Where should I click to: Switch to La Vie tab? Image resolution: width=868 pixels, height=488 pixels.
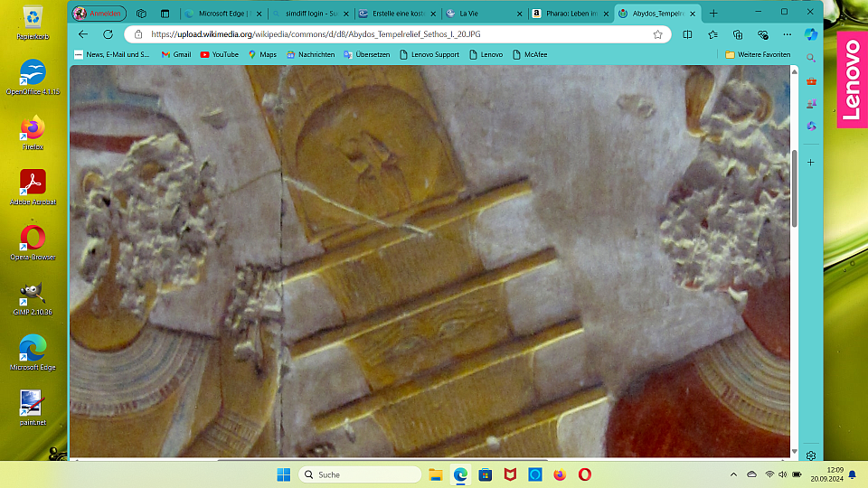click(x=484, y=14)
